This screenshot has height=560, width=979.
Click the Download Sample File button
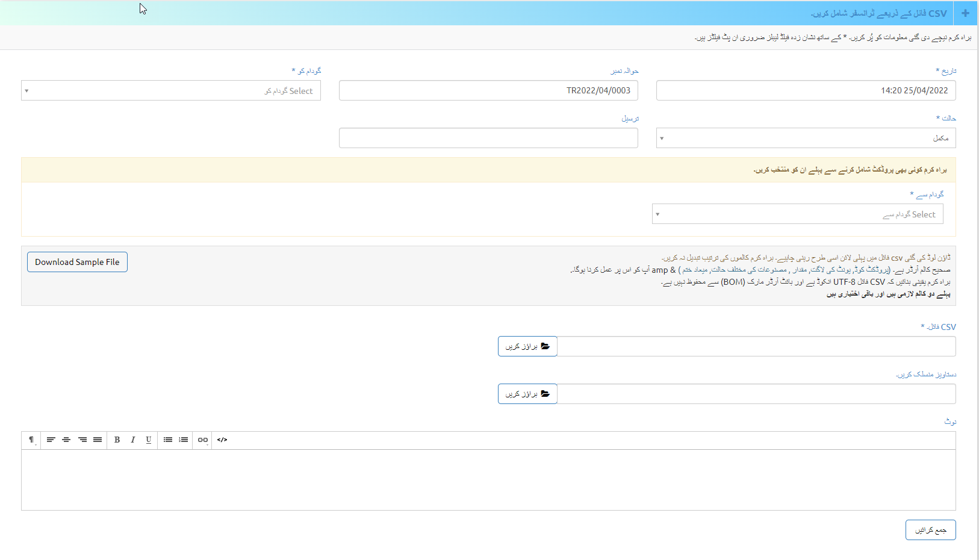77,262
